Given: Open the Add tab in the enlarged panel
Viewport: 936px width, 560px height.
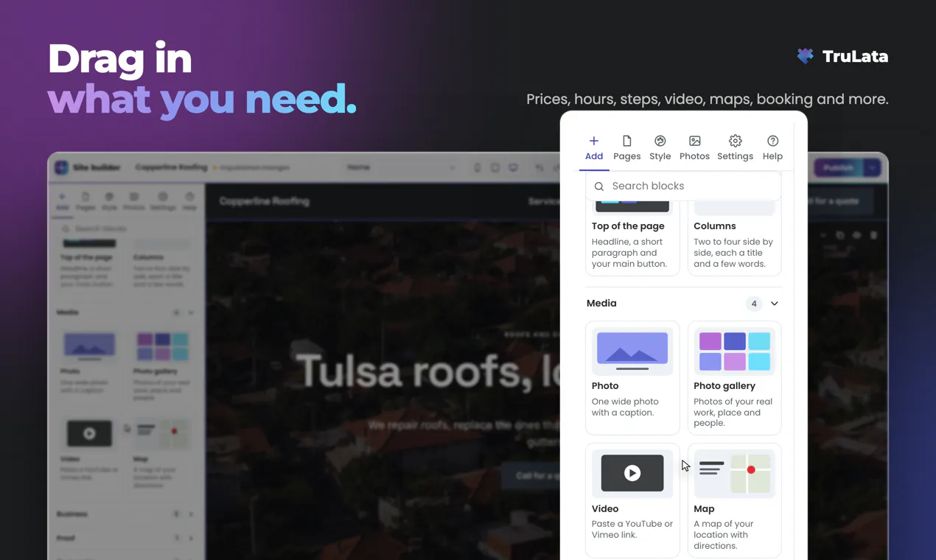Looking at the screenshot, I should (593, 148).
